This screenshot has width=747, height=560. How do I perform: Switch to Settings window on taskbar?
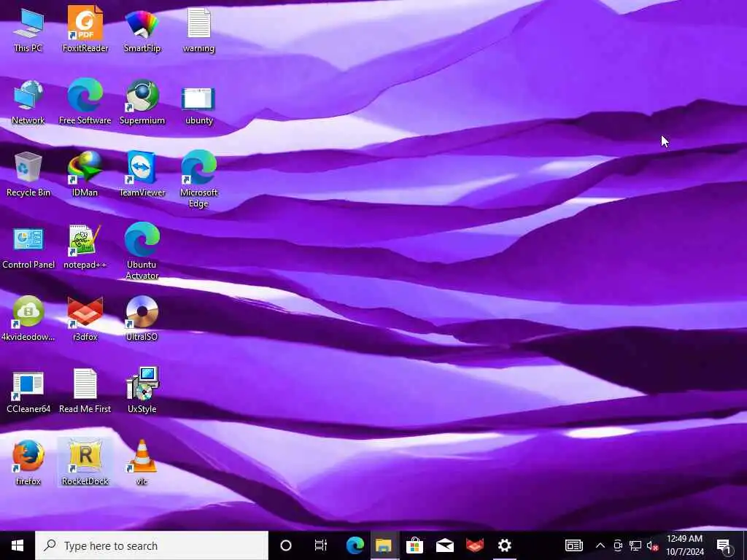505,545
